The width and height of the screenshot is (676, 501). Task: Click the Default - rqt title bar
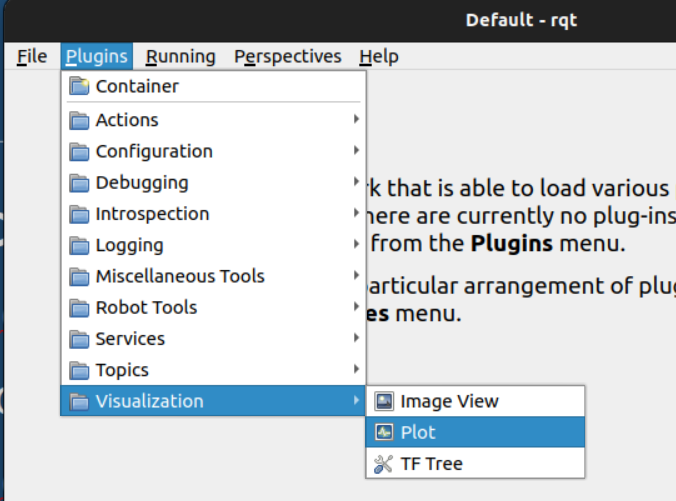[520, 20]
